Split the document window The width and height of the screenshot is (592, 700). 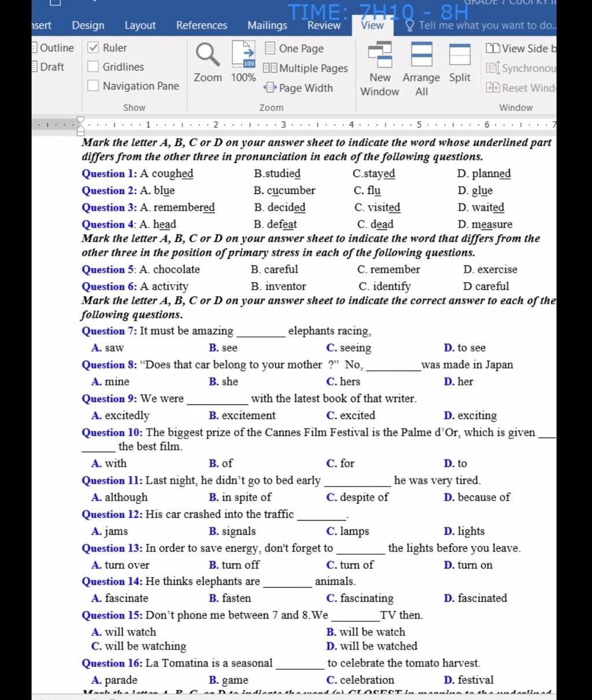tap(460, 62)
